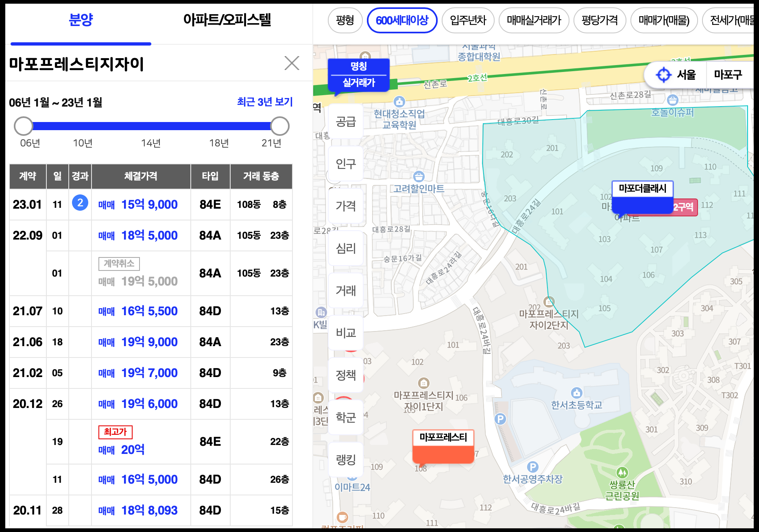
Task: Click the 거래 동층 column header
Action: coord(261,176)
